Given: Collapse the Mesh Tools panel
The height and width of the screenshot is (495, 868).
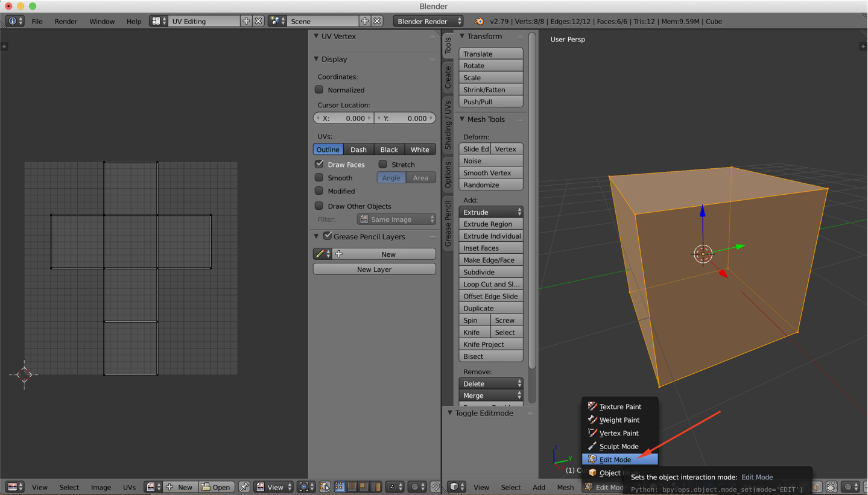Looking at the screenshot, I should click(463, 119).
